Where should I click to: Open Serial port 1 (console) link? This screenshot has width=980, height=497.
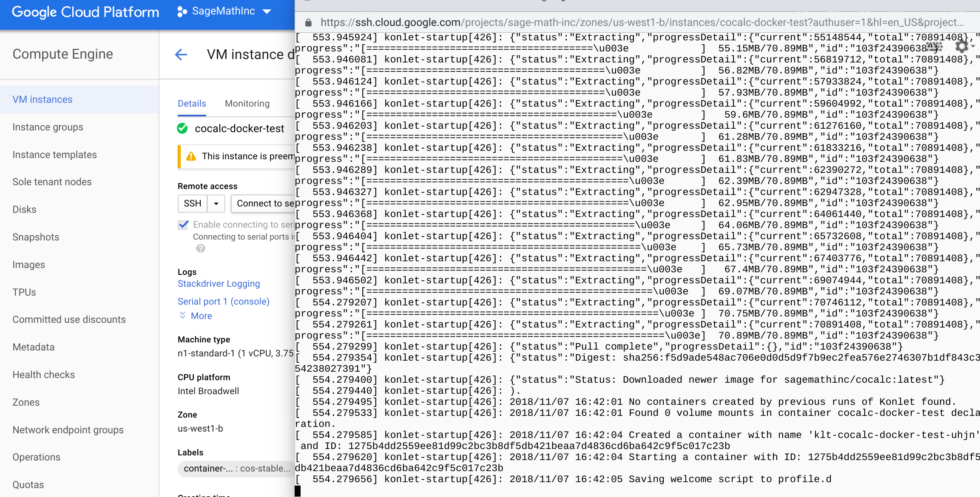pyautogui.click(x=224, y=301)
